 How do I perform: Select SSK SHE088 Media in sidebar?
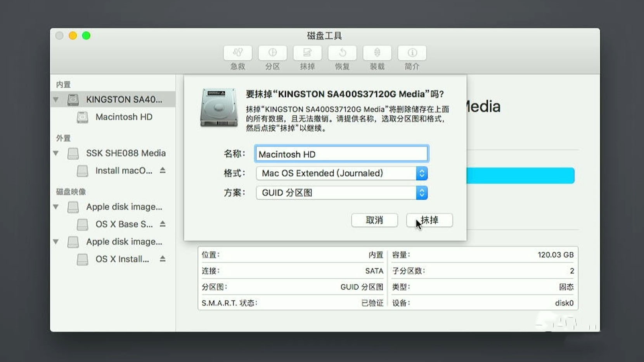pos(125,153)
